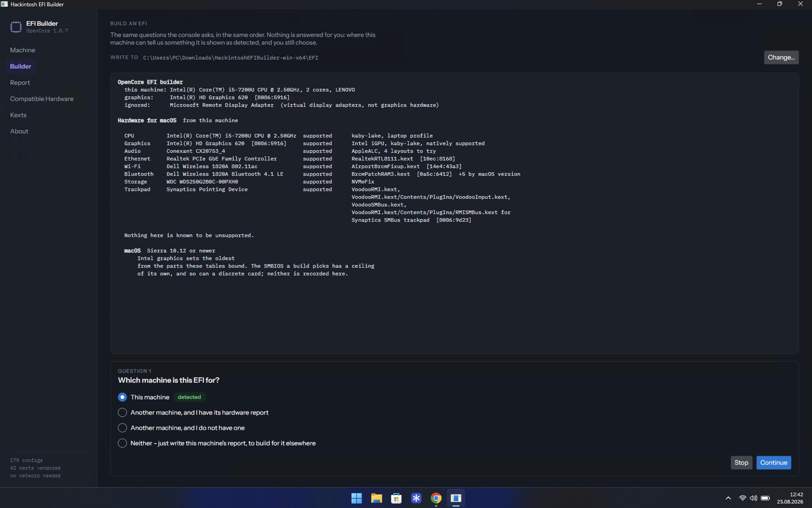The height and width of the screenshot is (508, 812).
Task: Minimize the EFI Builder window
Action: point(759,4)
